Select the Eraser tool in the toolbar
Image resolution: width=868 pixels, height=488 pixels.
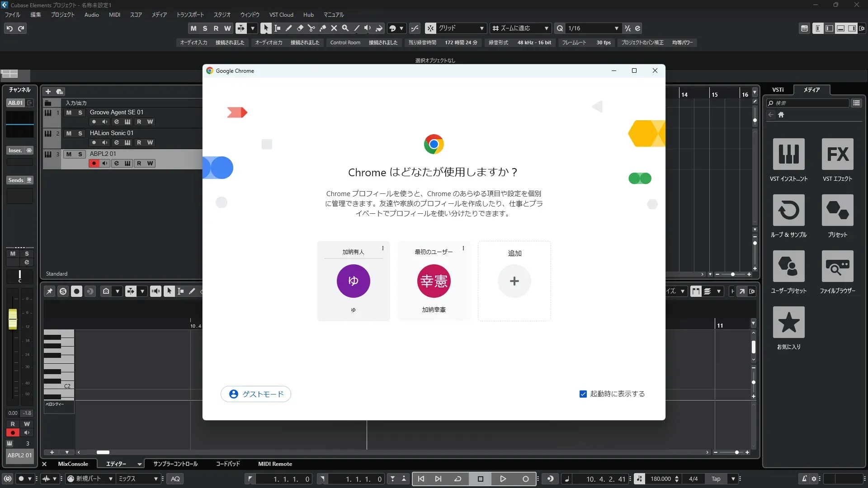point(300,28)
